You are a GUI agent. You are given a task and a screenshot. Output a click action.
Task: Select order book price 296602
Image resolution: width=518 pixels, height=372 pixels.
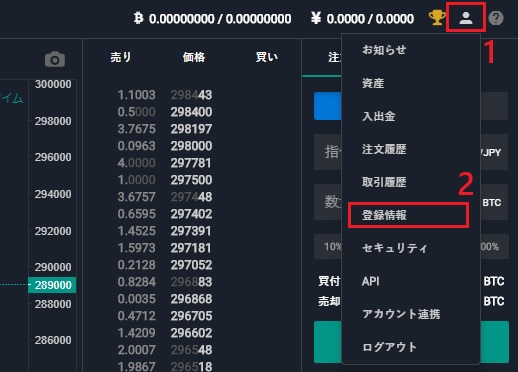[191, 333]
